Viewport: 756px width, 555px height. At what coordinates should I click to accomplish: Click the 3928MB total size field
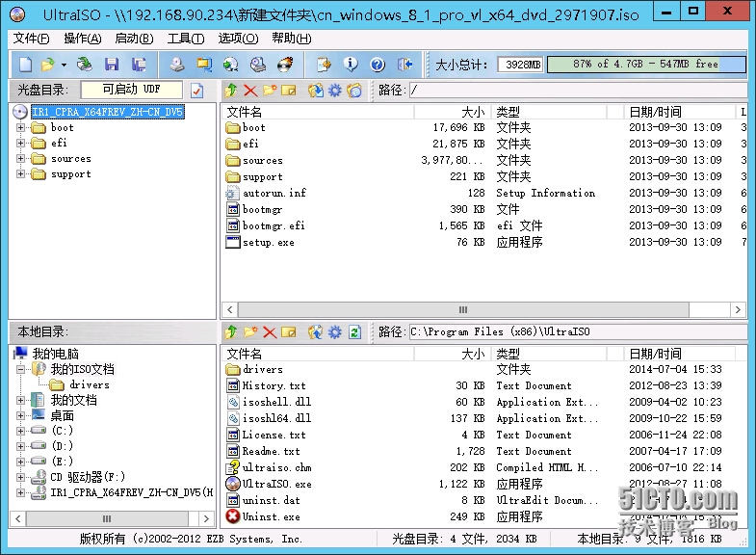click(x=520, y=65)
